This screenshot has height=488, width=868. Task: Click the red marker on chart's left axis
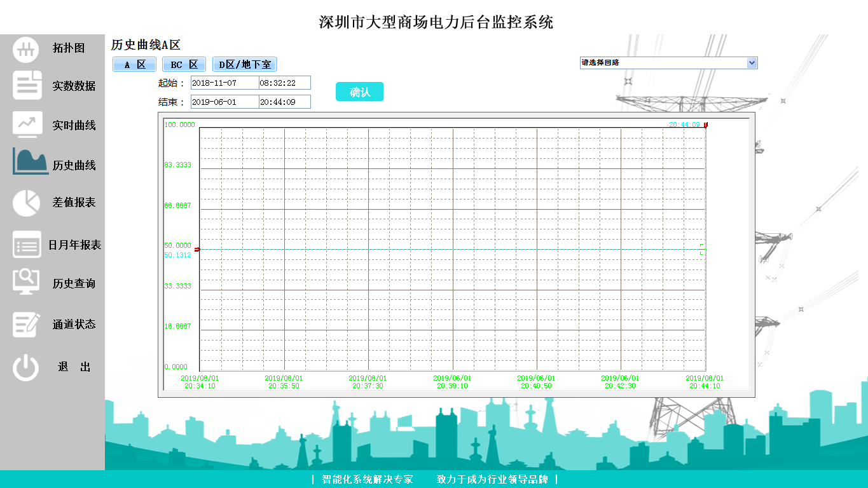click(197, 250)
